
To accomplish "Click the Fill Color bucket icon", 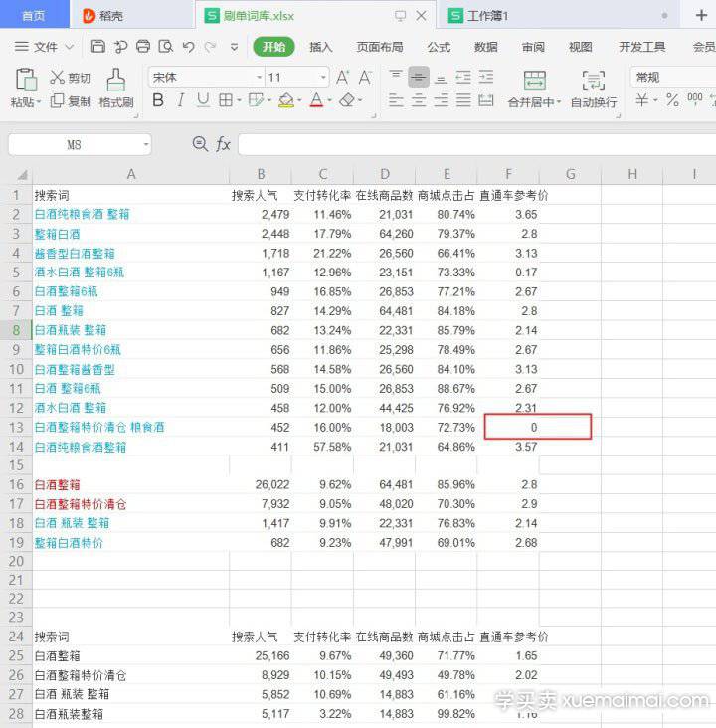I will point(286,100).
